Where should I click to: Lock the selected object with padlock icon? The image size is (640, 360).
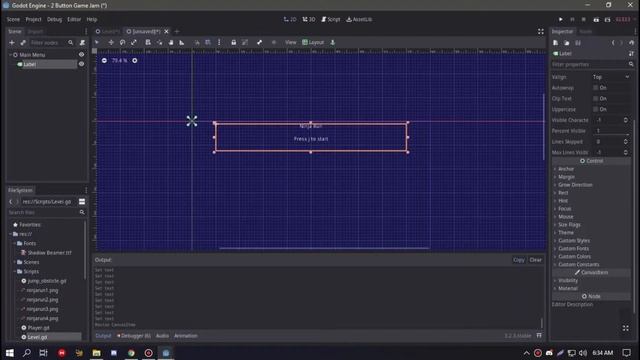(x=233, y=42)
